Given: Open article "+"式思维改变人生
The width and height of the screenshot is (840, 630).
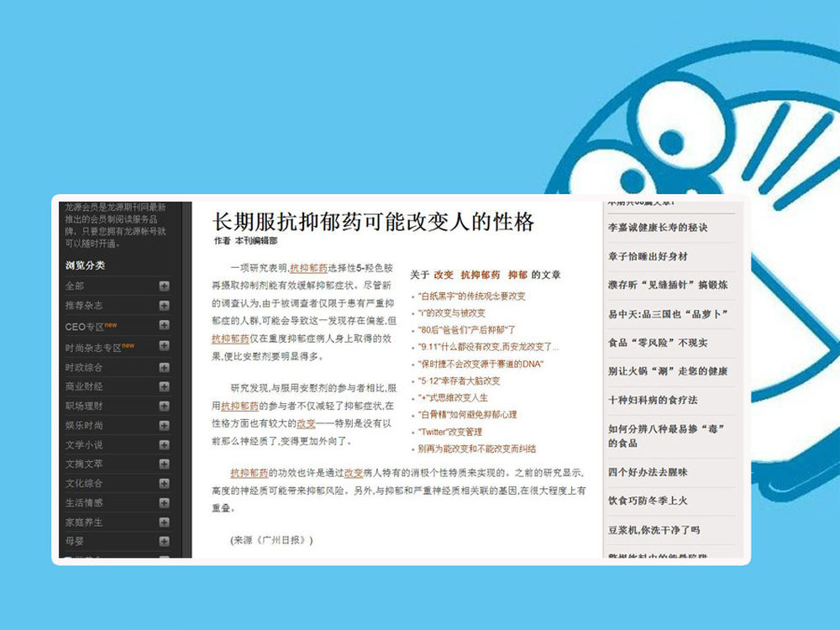Looking at the screenshot, I should [x=453, y=397].
